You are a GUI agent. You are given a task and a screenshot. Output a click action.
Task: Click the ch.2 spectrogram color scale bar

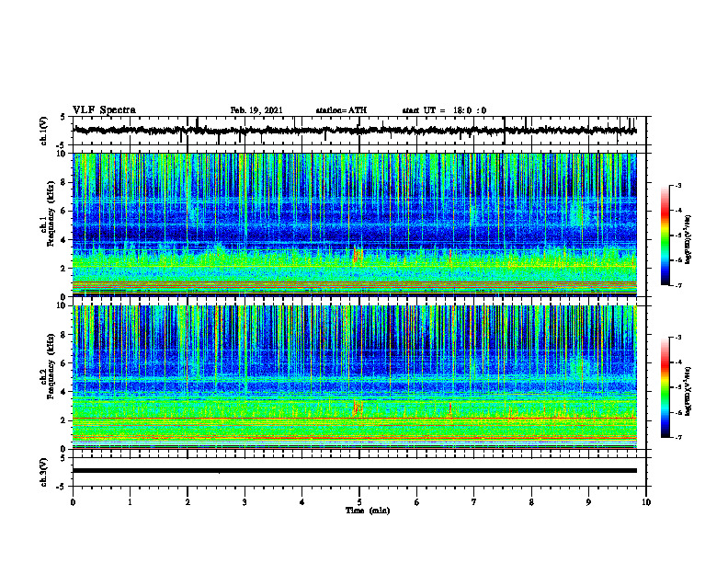665,387
